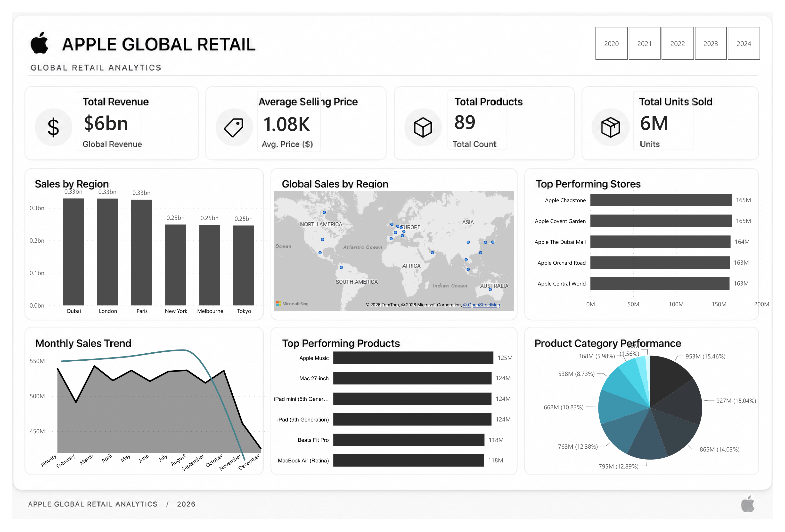Viewport: 785px width, 532px height.
Task: Select the Apple Covent Garden bar
Action: (x=661, y=221)
